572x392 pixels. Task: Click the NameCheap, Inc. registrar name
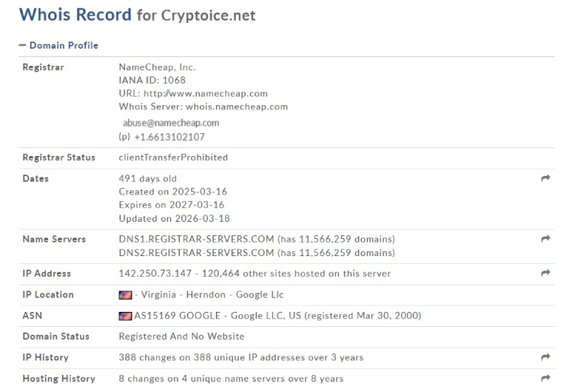[157, 67]
